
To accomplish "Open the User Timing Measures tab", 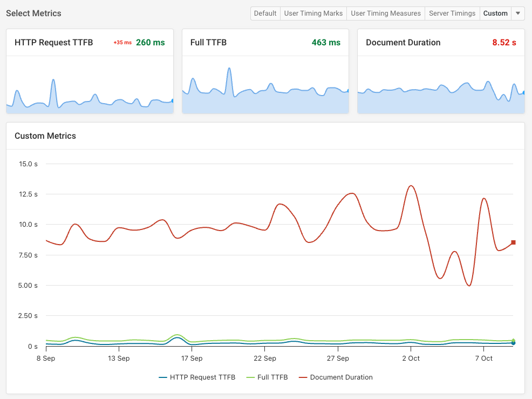I will tap(386, 13).
